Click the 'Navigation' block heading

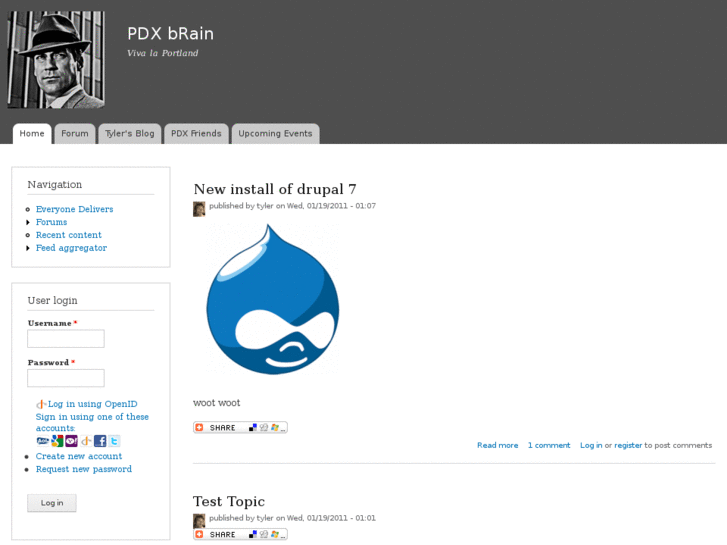(55, 185)
